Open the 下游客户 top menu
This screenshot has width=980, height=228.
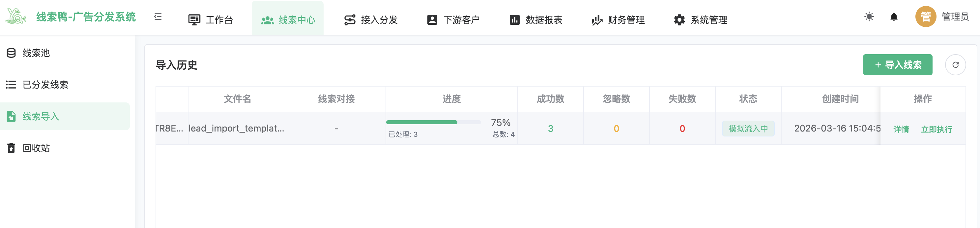click(x=453, y=20)
